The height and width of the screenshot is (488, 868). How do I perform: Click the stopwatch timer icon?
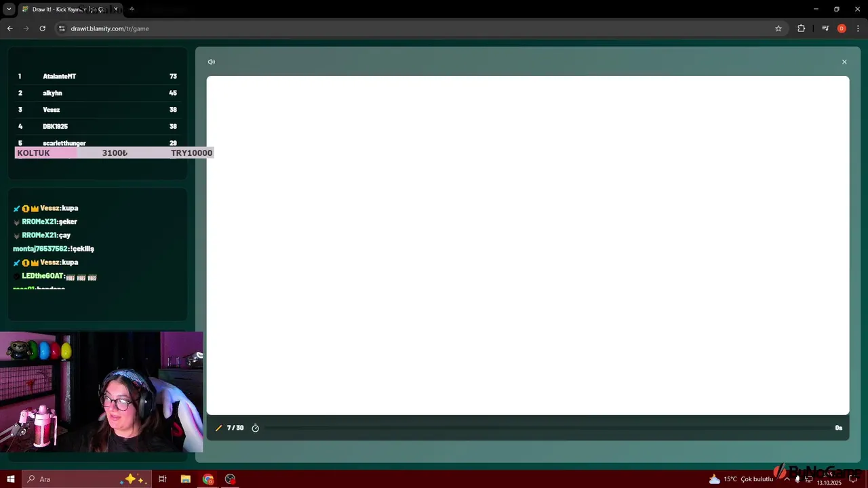pos(256,428)
